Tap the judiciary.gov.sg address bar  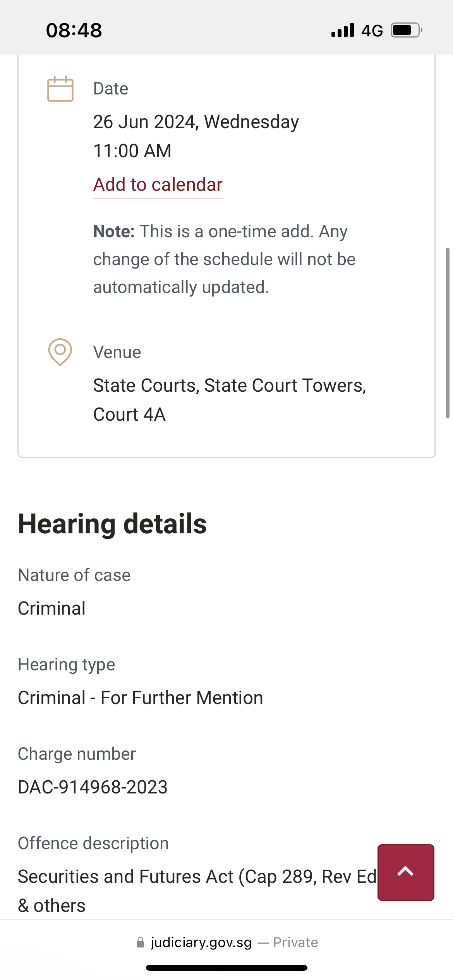[226, 942]
